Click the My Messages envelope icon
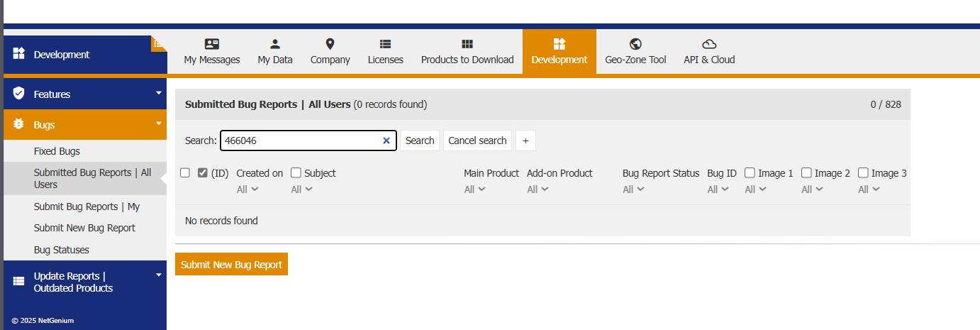 pos(212,44)
